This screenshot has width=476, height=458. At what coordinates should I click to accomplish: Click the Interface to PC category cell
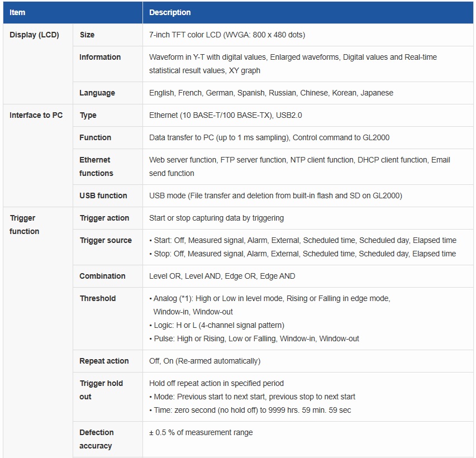click(36, 115)
